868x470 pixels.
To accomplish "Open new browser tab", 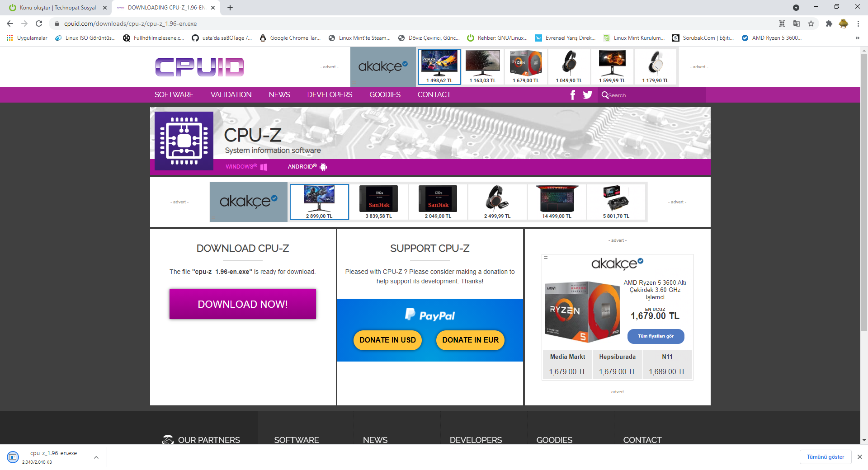I will 230,8.
